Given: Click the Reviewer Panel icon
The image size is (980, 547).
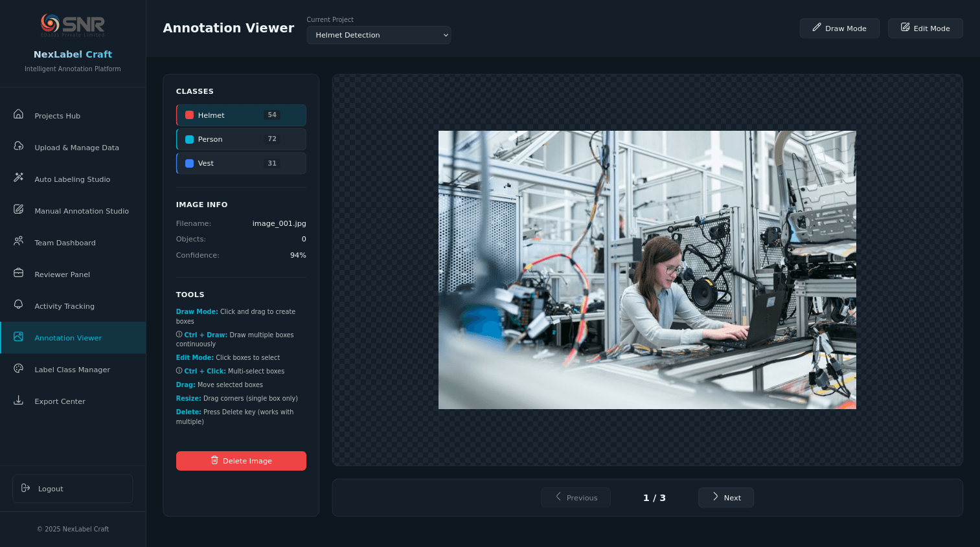Looking at the screenshot, I should click(x=19, y=273).
